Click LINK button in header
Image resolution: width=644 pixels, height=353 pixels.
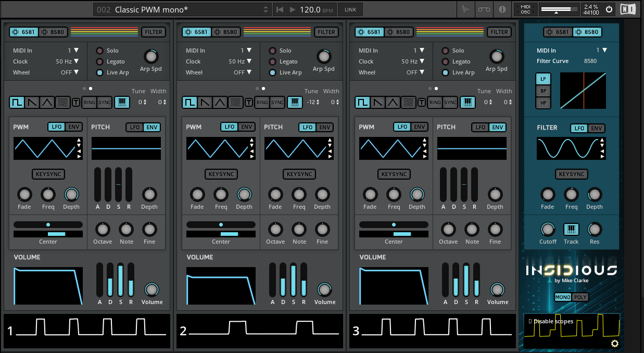[350, 9]
